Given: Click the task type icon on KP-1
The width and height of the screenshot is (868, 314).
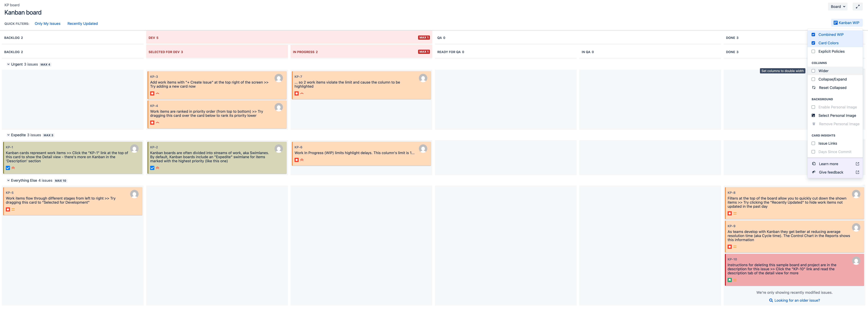Looking at the screenshot, I should click(x=8, y=168).
